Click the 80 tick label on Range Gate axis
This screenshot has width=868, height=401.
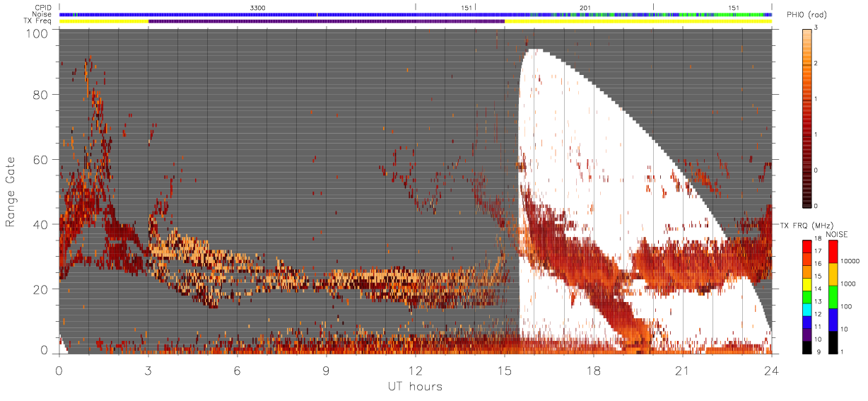41,95
